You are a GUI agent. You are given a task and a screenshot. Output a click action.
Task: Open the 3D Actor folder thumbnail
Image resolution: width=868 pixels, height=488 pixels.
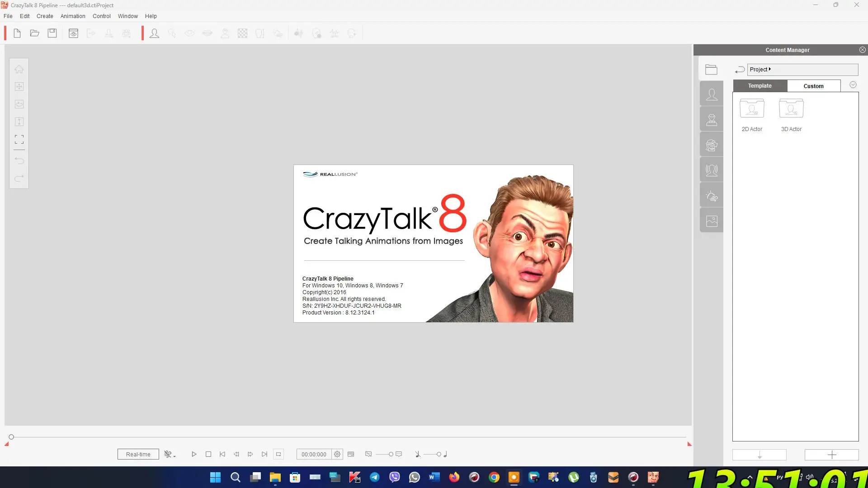(x=791, y=108)
